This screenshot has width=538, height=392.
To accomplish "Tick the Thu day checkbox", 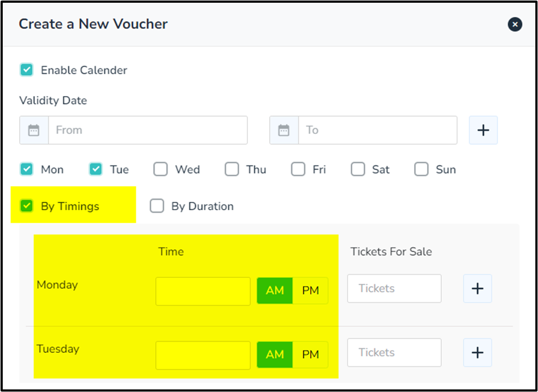I will pos(232,169).
